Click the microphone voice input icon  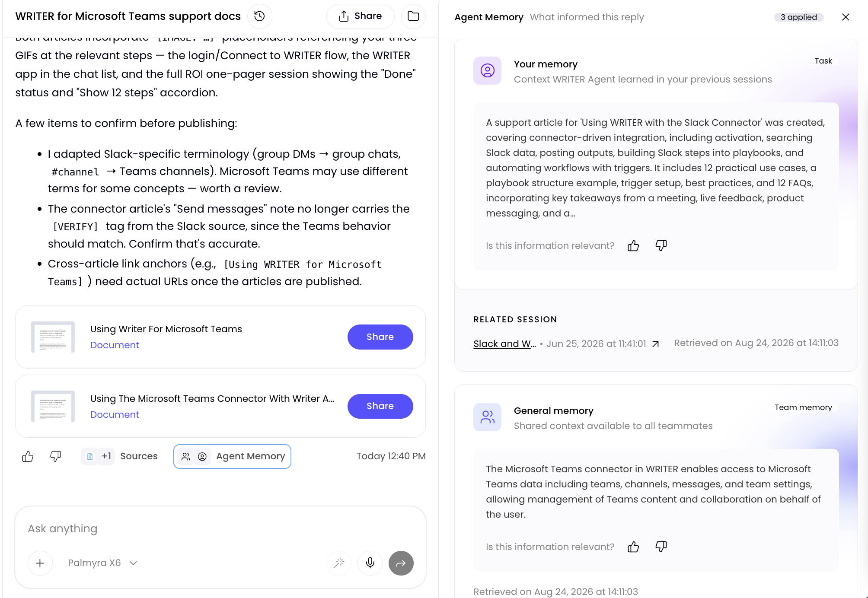[370, 563]
